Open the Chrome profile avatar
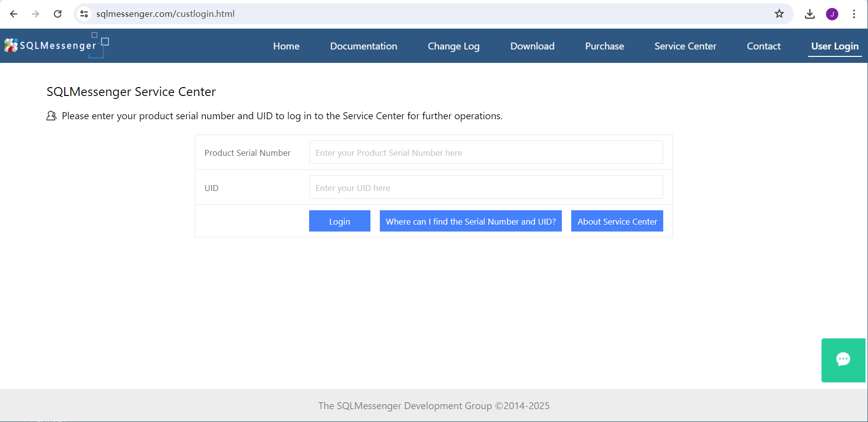The height and width of the screenshot is (422, 868). click(832, 14)
